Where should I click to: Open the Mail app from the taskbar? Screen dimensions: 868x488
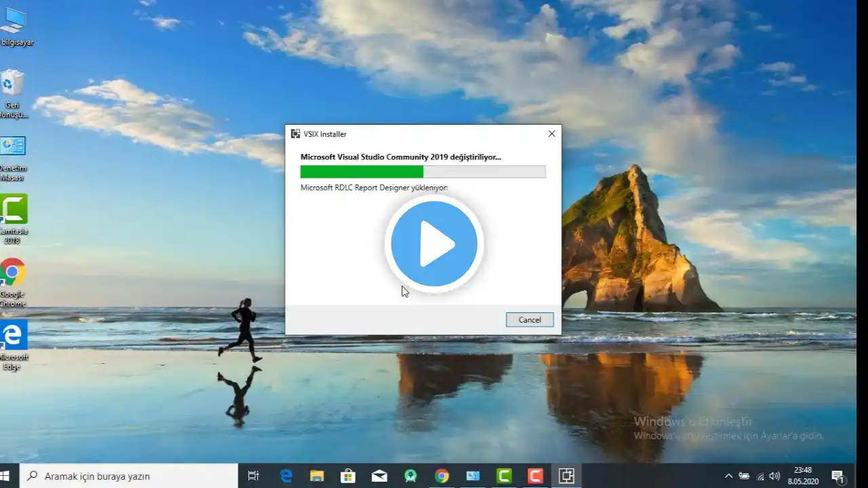[379, 476]
